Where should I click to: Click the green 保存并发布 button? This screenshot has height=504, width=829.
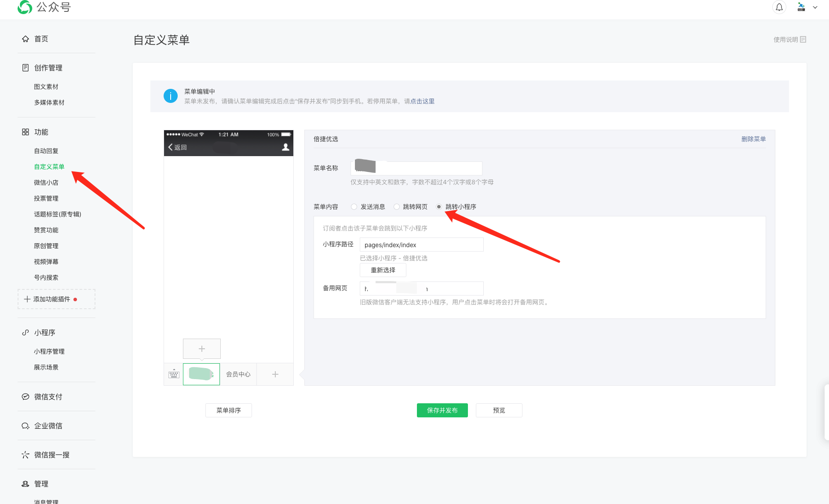click(x=442, y=410)
